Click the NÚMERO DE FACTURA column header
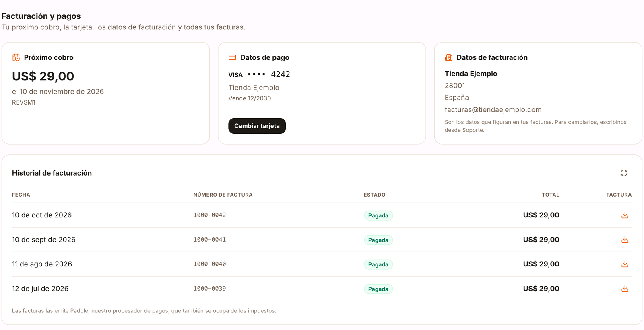644x330 pixels. coord(223,195)
